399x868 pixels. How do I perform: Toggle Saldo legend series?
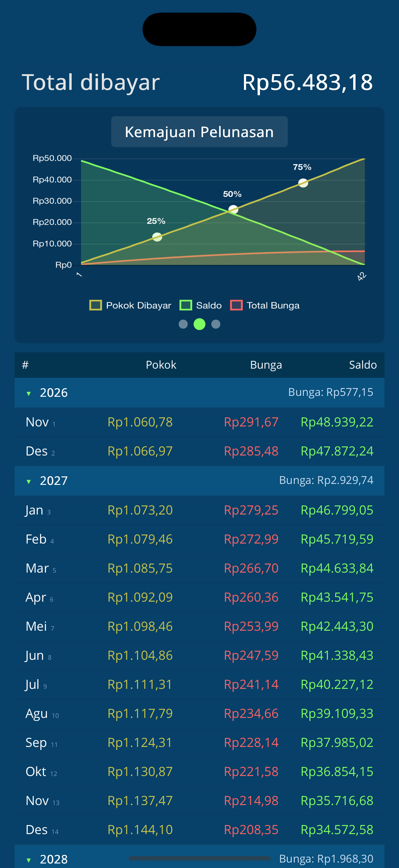200,305
